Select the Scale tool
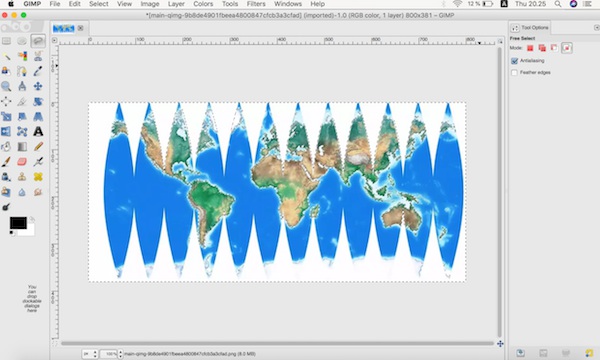 tap(6, 116)
